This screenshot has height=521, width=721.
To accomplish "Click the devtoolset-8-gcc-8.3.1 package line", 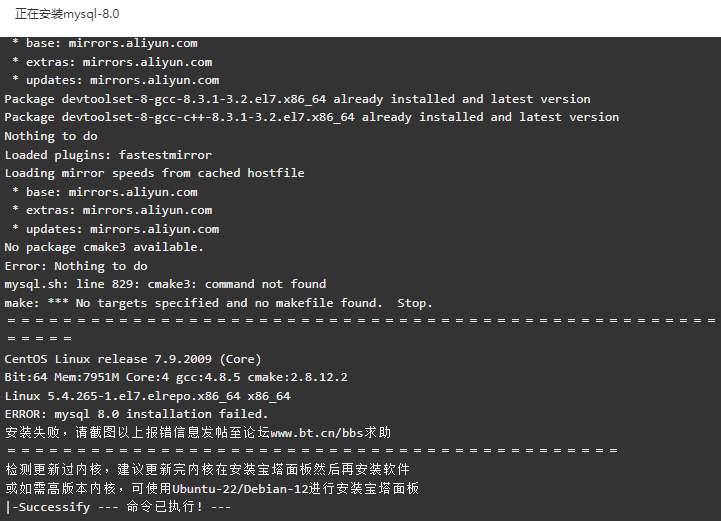I will (x=298, y=99).
